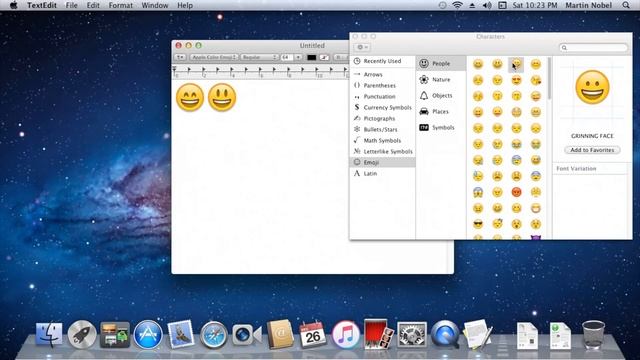Click the heart-eyes face emoji
The width and height of the screenshot is (640, 360).
516,80
